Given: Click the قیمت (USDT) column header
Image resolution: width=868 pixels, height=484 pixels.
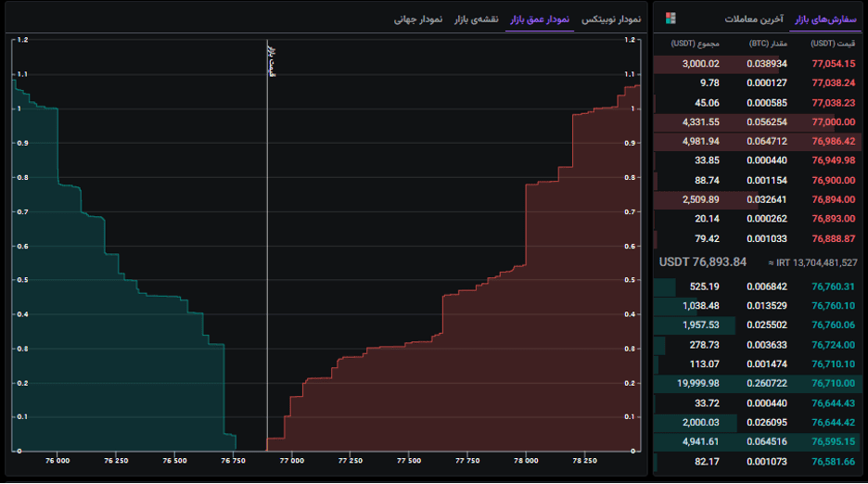Looking at the screenshot, I should (x=833, y=44).
